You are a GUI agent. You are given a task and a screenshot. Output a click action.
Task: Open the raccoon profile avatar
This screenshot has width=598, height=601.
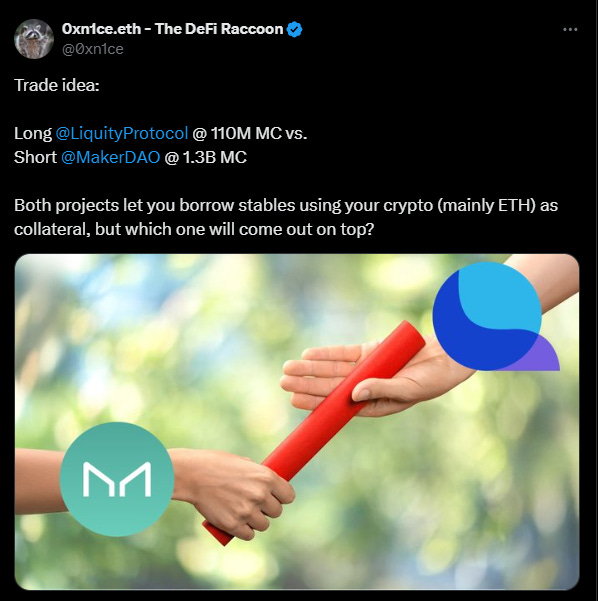tap(34, 39)
